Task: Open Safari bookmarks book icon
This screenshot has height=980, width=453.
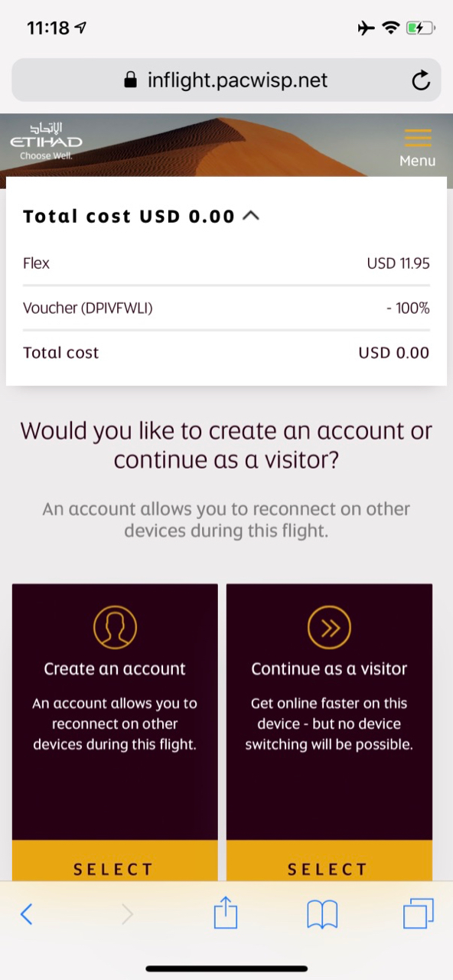Action: point(322,914)
